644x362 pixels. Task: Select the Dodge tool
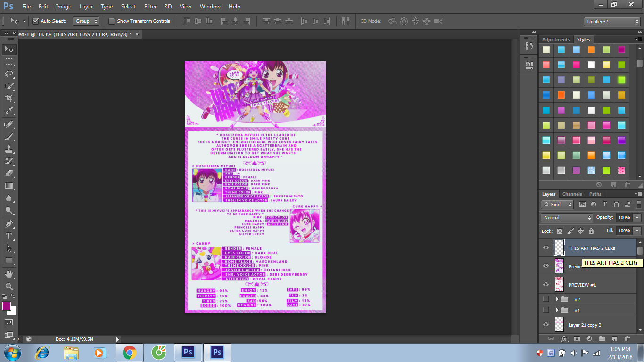click(x=9, y=210)
